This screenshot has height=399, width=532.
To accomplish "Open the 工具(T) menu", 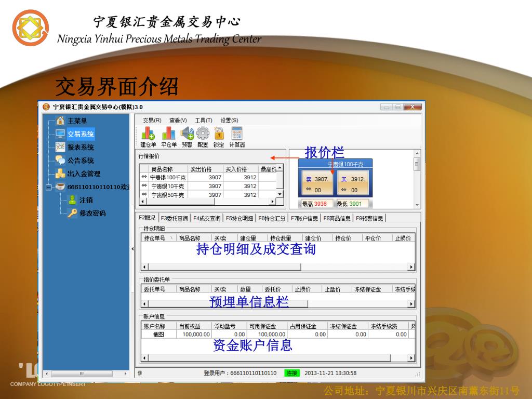I will (203, 121).
